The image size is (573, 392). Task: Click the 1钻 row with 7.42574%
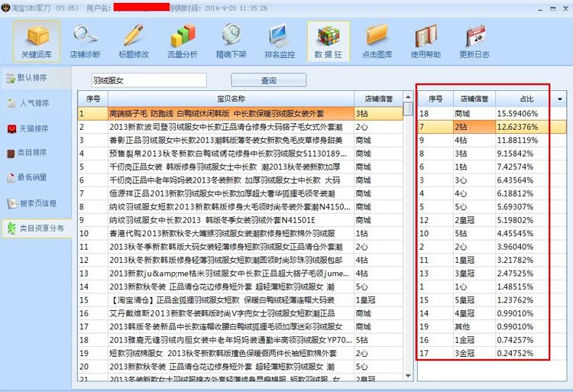point(492,167)
